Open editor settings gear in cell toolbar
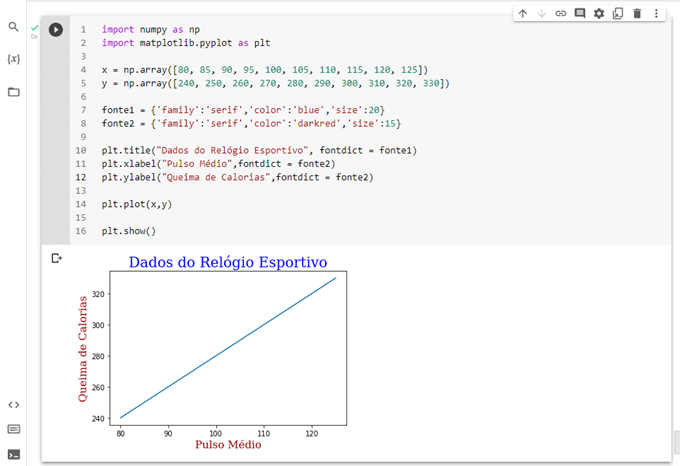The height and width of the screenshot is (466, 680). pyautogui.click(x=599, y=13)
